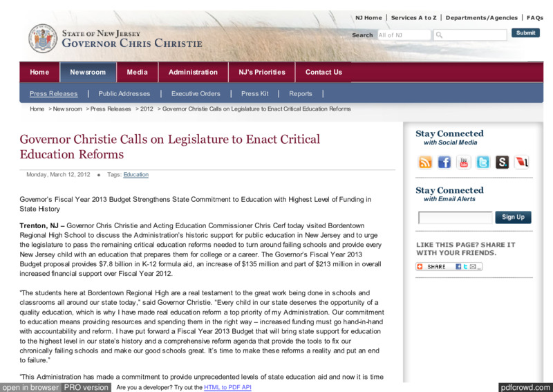Open the Scribd 'S' icon
Viewport: 553px width, 392px height.
[502, 162]
